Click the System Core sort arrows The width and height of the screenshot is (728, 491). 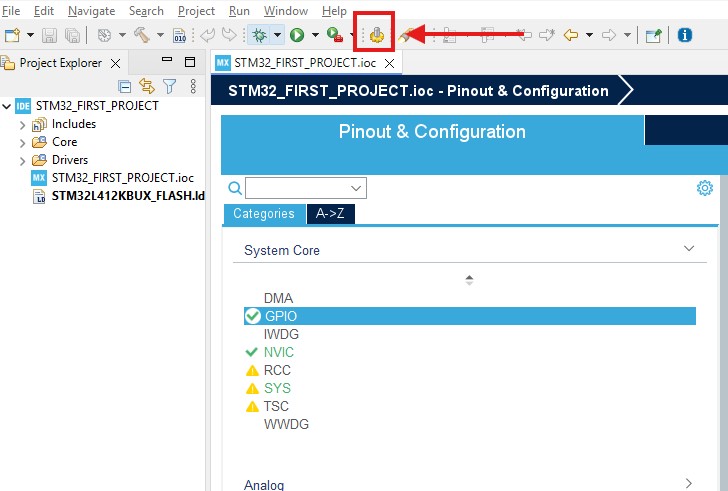pos(469,280)
